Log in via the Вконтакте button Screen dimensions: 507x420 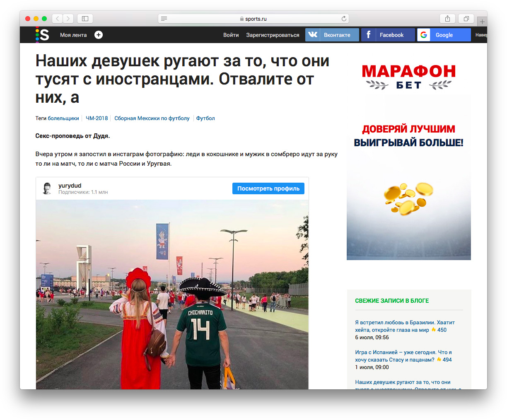click(x=332, y=35)
